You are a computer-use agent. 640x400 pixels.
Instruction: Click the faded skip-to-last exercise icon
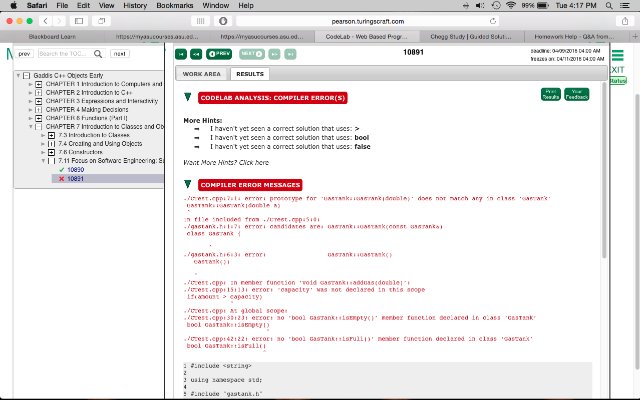(290, 54)
